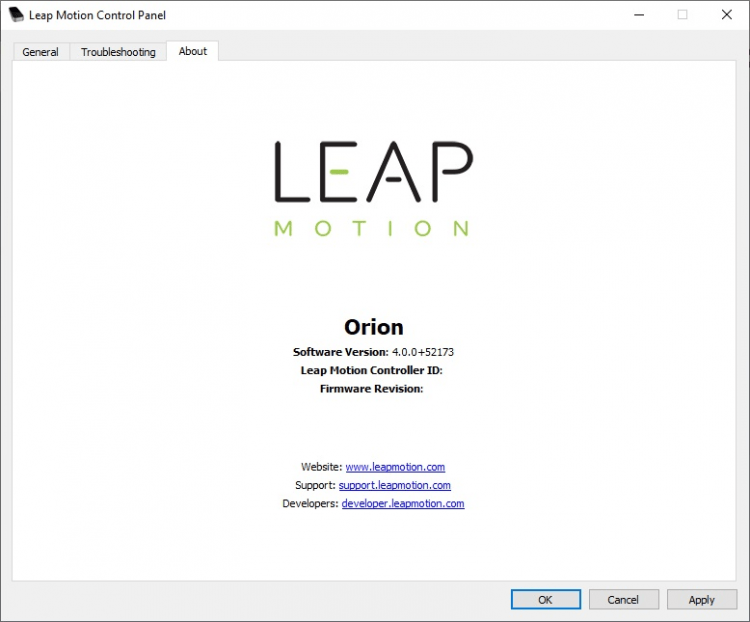Click the Leap Motion logo image

[x=374, y=189]
